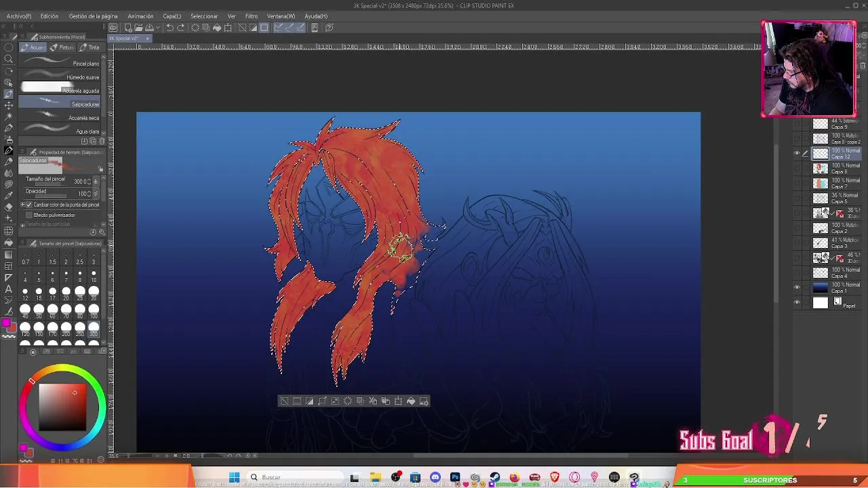The height and width of the screenshot is (488, 868).
Task: Open save options dropdown arrow in command bar
Action: coord(157,28)
